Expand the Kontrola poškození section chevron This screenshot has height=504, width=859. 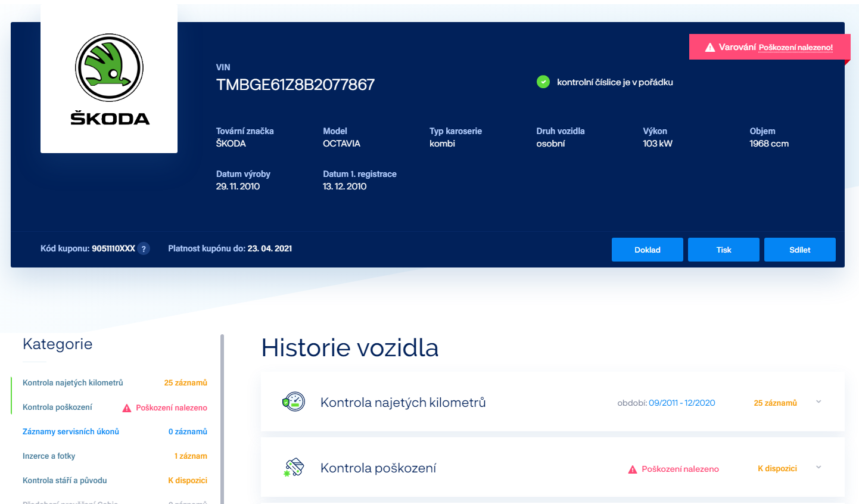[x=818, y=468]
